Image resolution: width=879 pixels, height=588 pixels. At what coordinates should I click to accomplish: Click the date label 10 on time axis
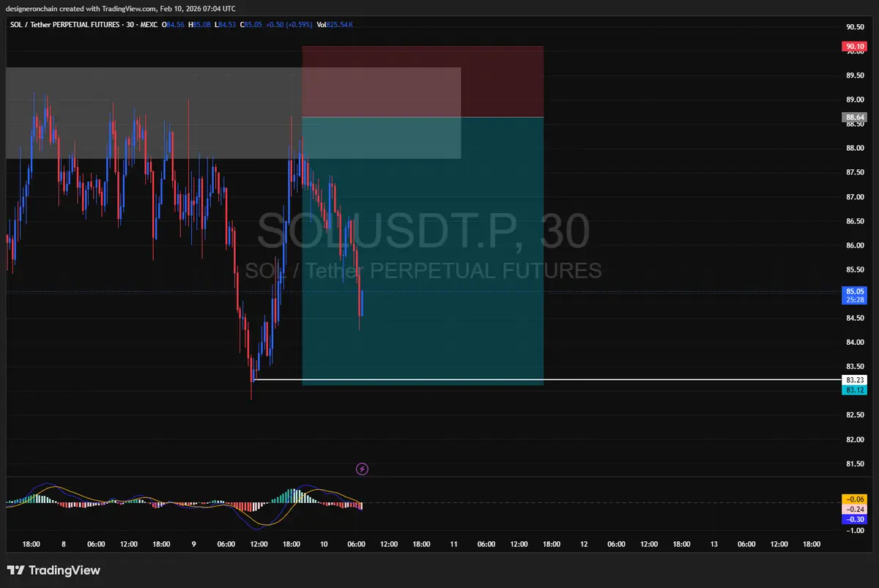324,544
